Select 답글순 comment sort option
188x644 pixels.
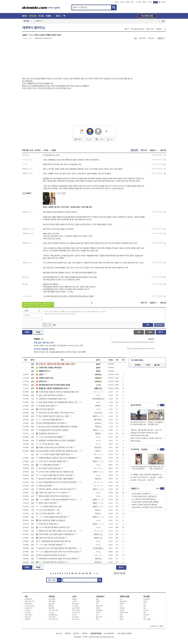53,151
